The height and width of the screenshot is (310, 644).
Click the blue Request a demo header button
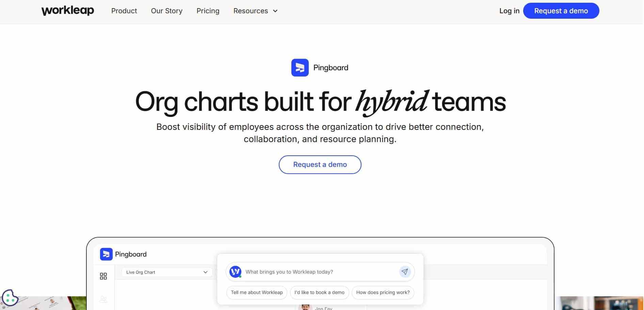(x=561, y=11)
